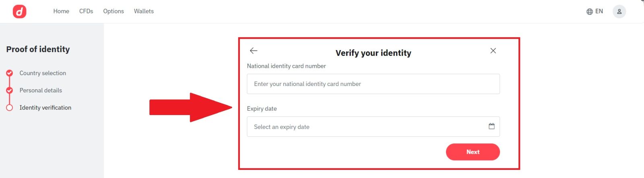Click the Country selection checkmark icon
The width and height of the screenshot is (644, 178).
point(10,73)
